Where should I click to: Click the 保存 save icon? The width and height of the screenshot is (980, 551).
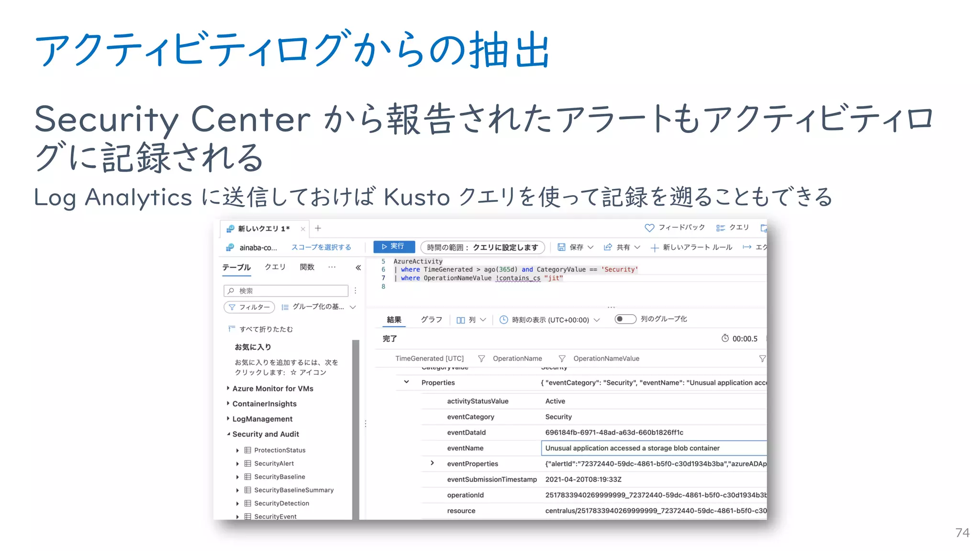click(561, 247)
